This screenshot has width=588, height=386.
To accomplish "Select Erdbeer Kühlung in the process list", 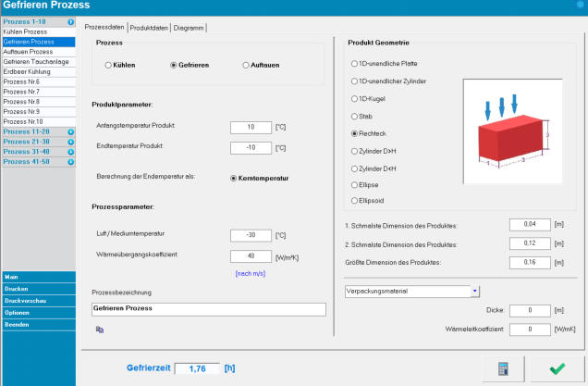I will point(28,71).
